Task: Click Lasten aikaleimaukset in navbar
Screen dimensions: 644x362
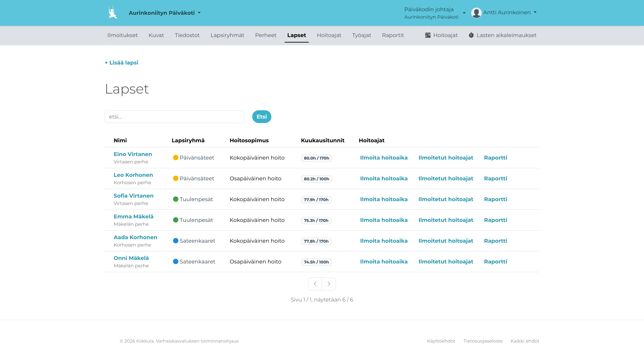Action: (502, 35)
